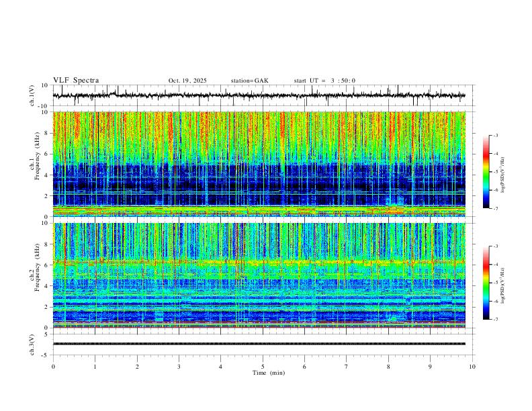
Task: Click the ch.1 spectrogram panel
Action: click(x=259, y=164)
